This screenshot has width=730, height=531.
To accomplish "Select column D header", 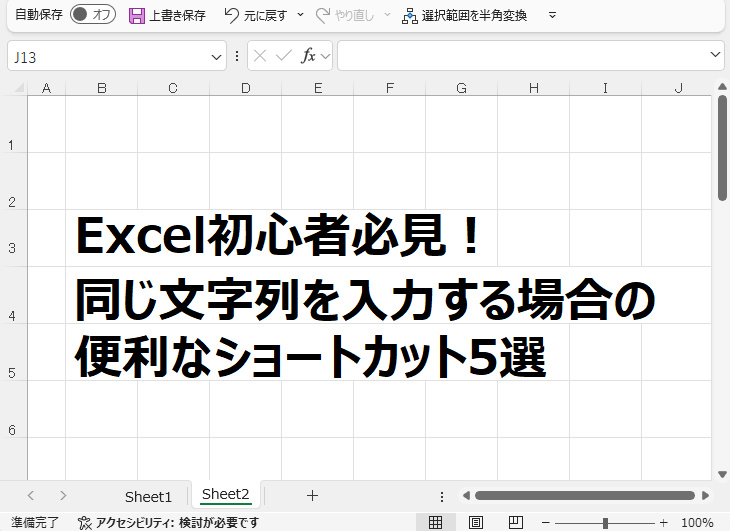I will point(245,87).
